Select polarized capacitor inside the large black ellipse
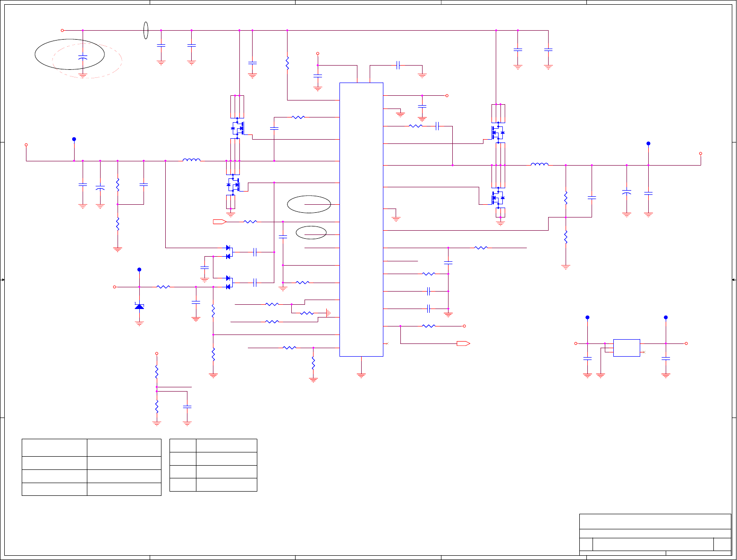This screenshot has width=737, height=560. click(x=83, y=57)
